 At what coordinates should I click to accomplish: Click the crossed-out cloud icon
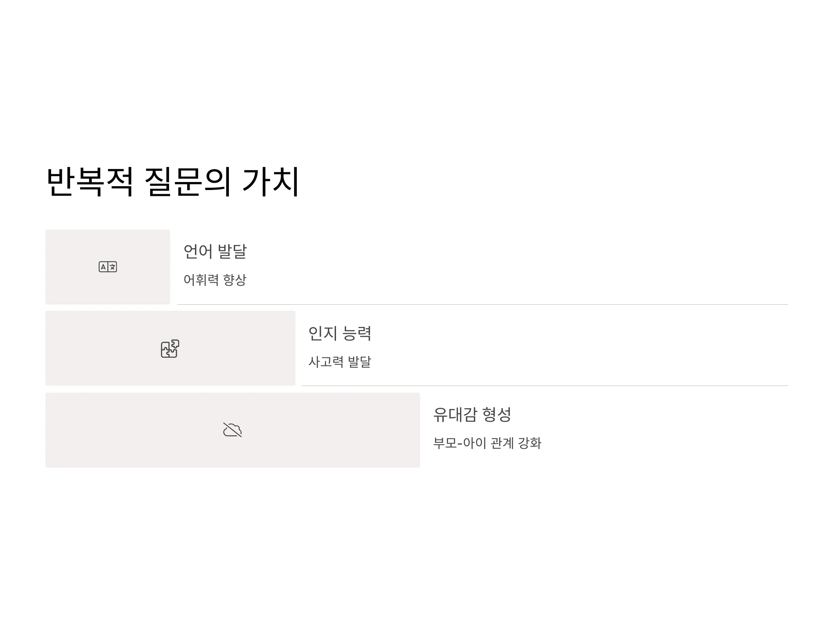coord(232,430)
